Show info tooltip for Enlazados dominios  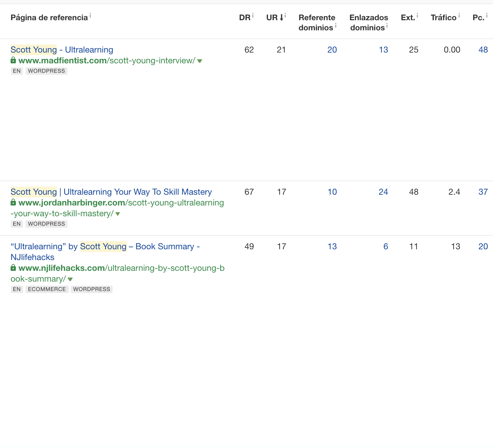click(x=387, y=25)
